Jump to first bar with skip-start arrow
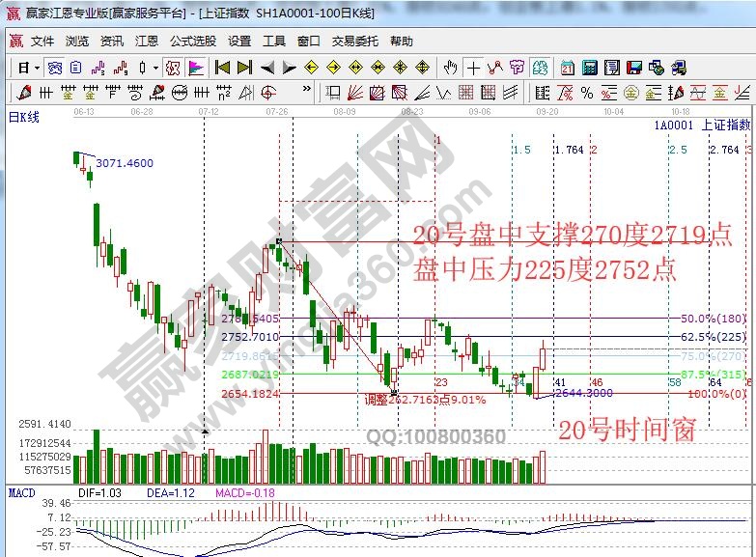 coord(222,68)
